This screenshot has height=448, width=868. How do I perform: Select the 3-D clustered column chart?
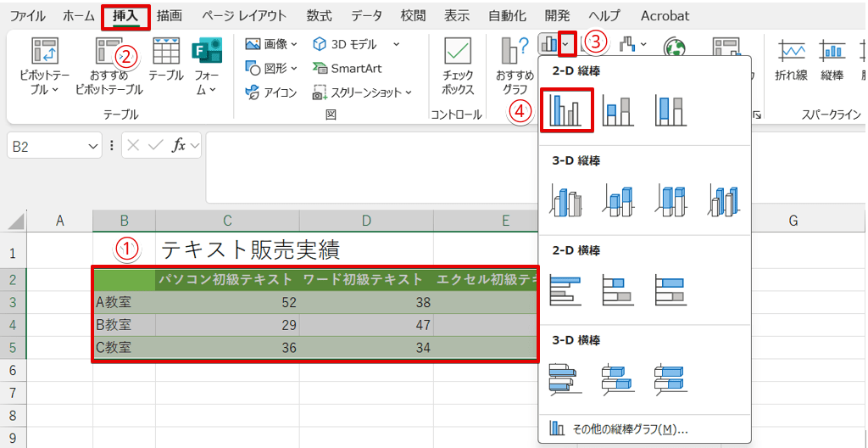pyautogui.click(x=566, y=200)
